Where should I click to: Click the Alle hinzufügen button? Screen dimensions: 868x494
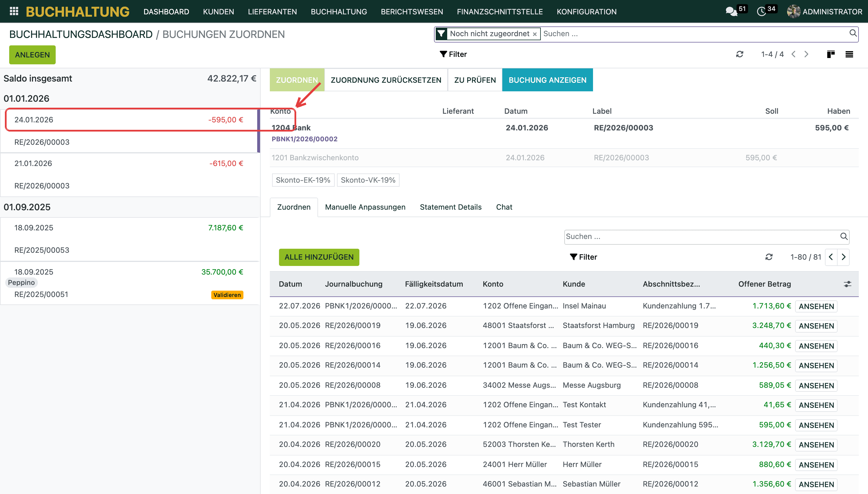(x=319, y=257)
